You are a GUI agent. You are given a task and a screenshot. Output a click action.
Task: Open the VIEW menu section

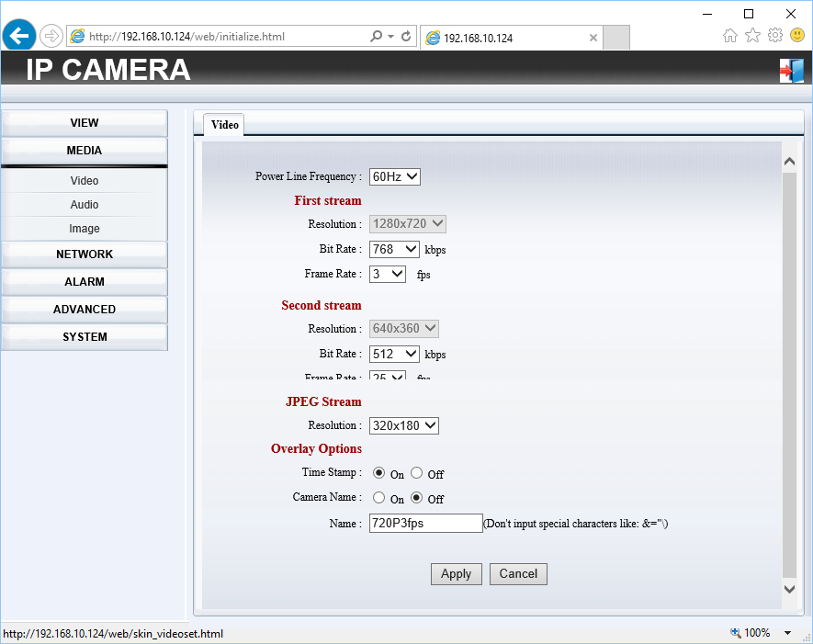pos(85,123)
